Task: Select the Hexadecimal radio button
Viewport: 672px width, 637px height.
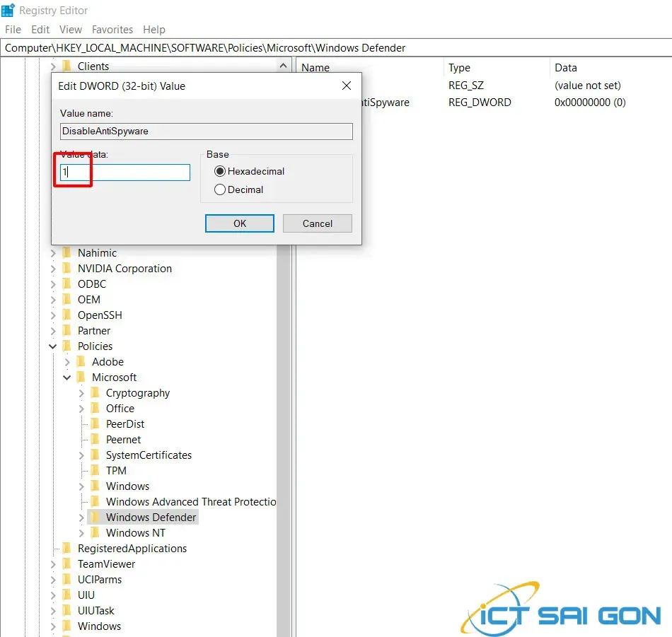Action: pyautogui.click(x=219, y=171)
